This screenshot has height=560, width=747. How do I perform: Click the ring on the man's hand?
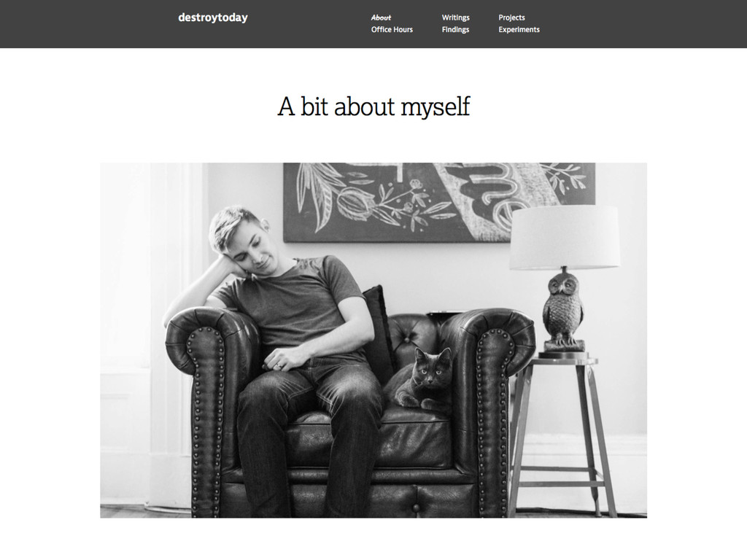(x=280, y=366)
